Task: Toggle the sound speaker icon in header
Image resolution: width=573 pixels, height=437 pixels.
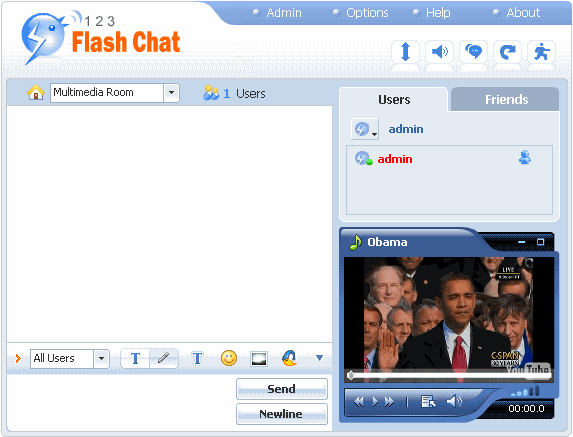Action: [440, 52]
